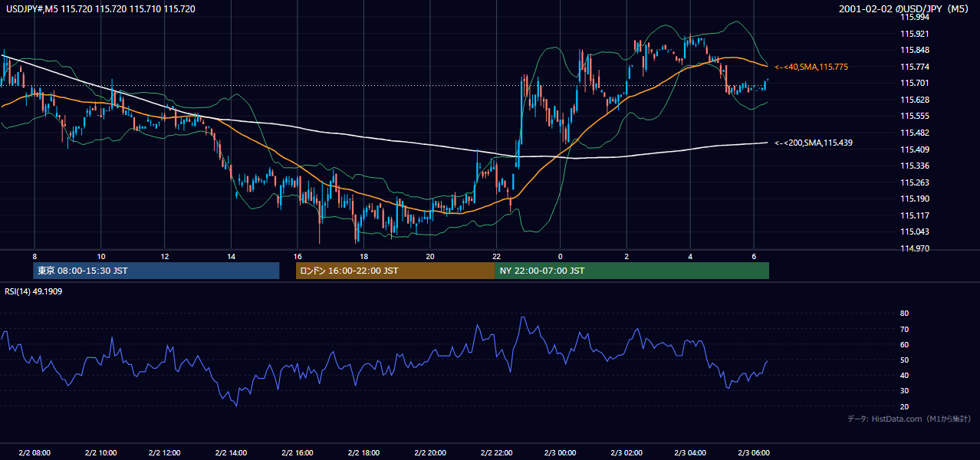Click the 115.921 price axis label
980x460 pixels.
(914, 34)
